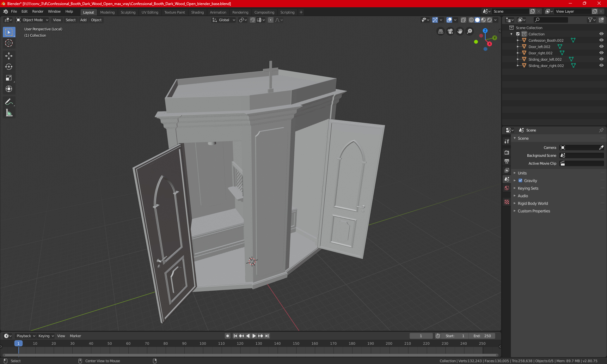Activate the Transform tool
This screenshot has width=607, height=364.
(9, 89)
